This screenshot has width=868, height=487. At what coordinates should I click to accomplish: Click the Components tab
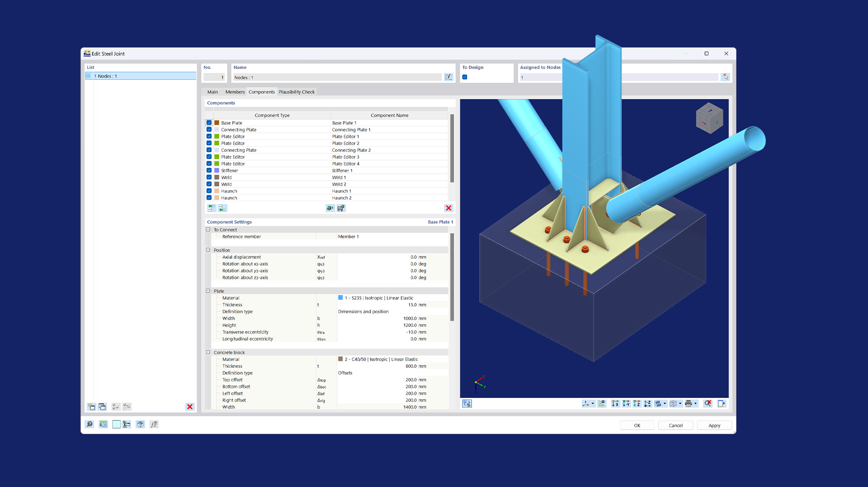(261, 92)
